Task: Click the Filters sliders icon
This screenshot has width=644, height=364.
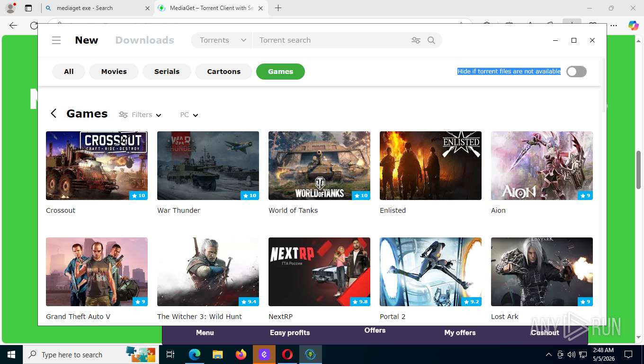Action: [123, 115]
